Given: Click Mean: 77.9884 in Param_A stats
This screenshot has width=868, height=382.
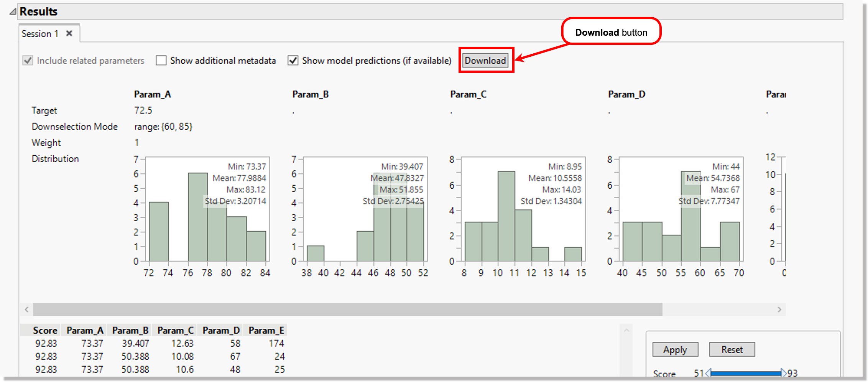Looking at the screenshot, I should [239, 178].
